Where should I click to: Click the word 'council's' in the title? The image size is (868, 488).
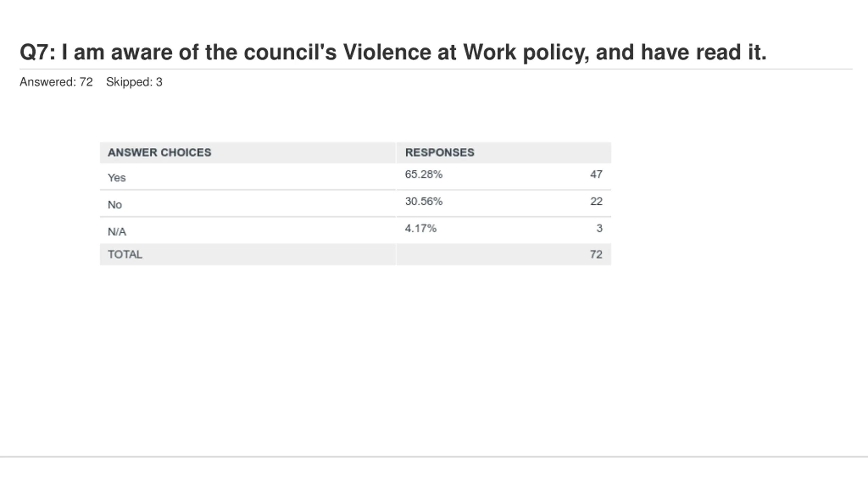[290, 53]
